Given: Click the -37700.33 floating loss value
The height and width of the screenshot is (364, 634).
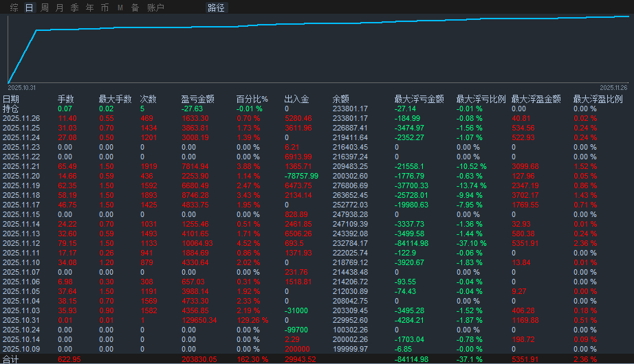Looking at the screenshot, I should tap(411, 186).
